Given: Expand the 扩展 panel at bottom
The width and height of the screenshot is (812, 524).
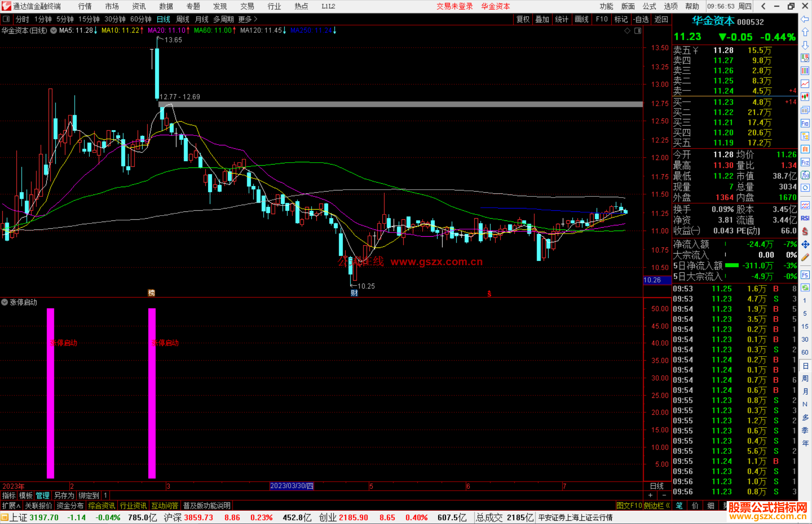Looking at the screenshot, I should pyautogui.click(x=11, y=506).
